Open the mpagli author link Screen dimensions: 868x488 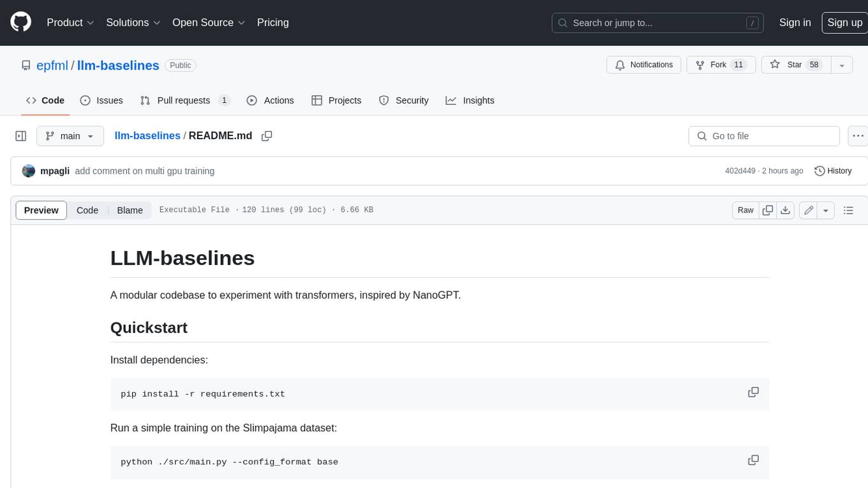point(55,171)
